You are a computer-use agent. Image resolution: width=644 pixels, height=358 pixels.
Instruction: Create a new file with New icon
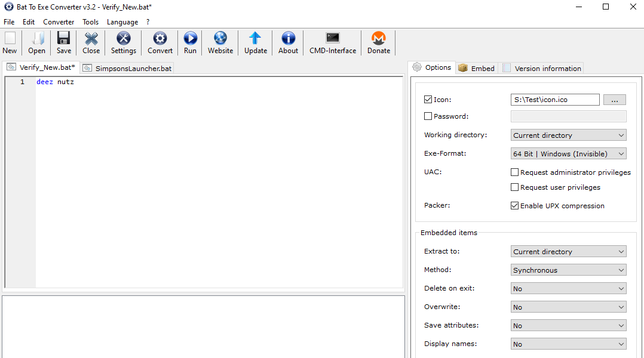10,38
